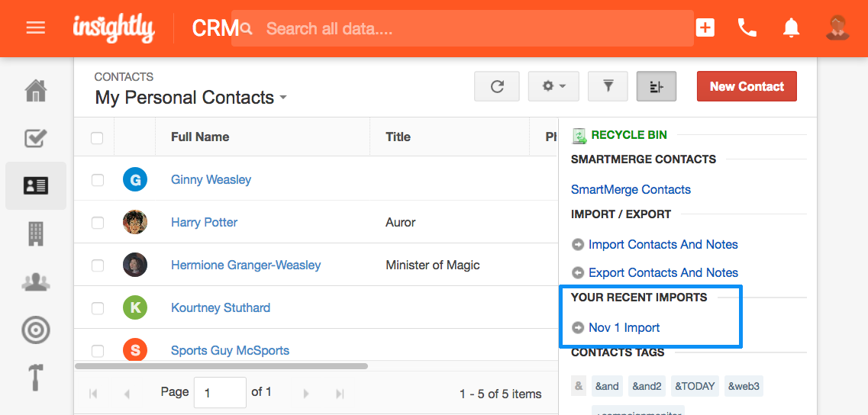Screen dimensions: 868x415
Task: Click the SmartMerge Contacts link
Action: (x=631, y=190)
